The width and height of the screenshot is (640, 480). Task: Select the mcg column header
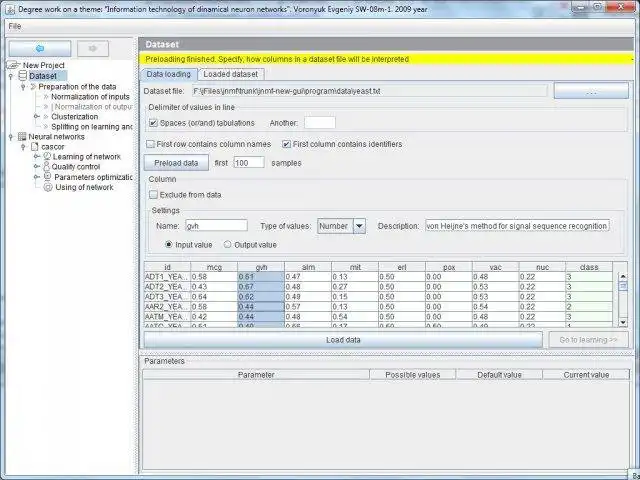click(x=214, y=267)
